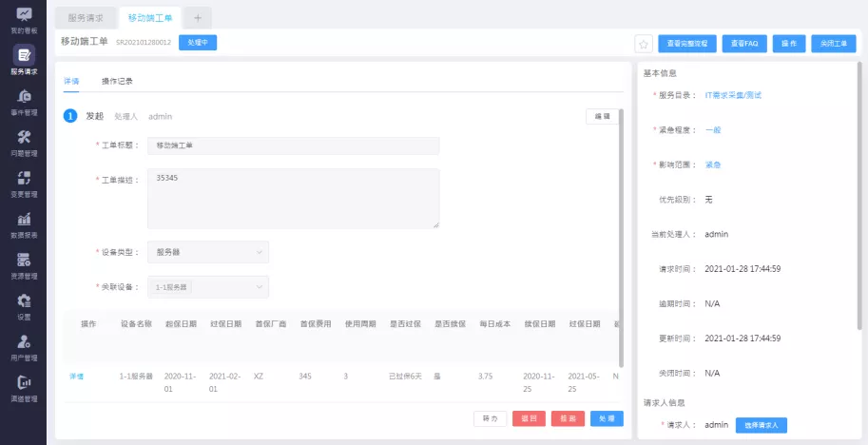Open 设置 settings gear in sidebar
The width and height of the screenshot is (868, 445).
pyautogui.click(x=23, y=305)
